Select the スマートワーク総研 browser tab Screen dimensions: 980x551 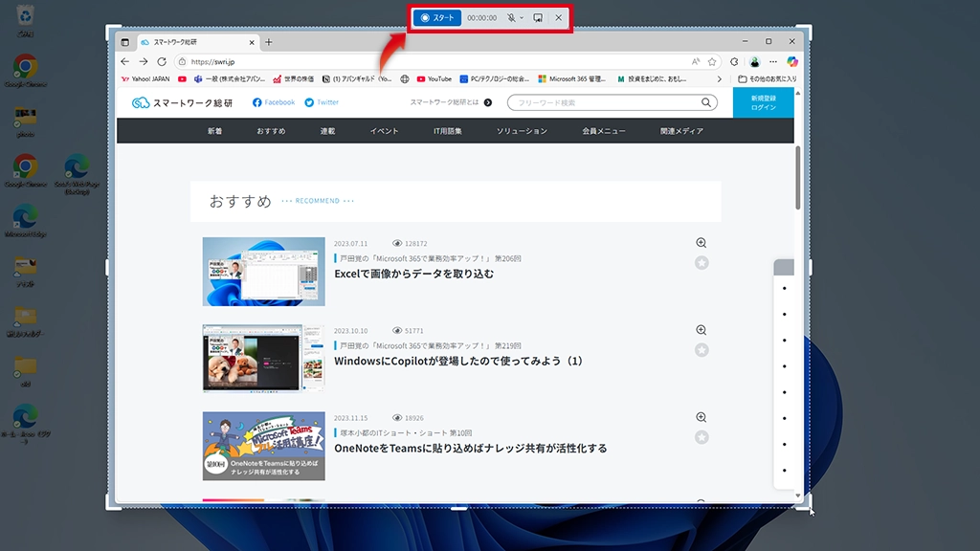[197, 42]
